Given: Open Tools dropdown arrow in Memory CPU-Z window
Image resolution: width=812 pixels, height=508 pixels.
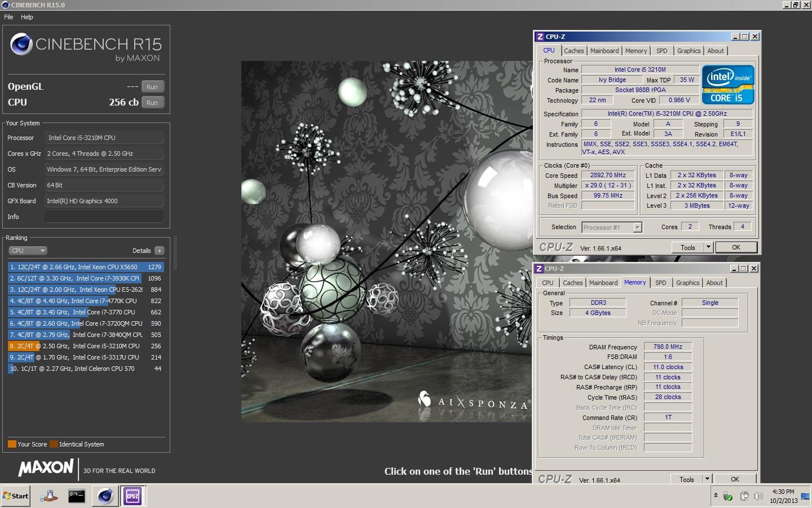Looking at the screenshot, I should (x=708, y=479).
